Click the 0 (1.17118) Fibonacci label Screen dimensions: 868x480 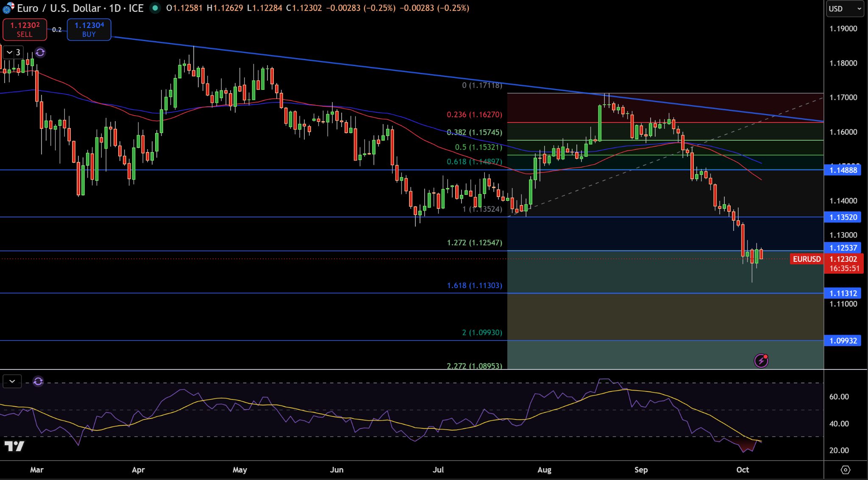click(482, 86)
